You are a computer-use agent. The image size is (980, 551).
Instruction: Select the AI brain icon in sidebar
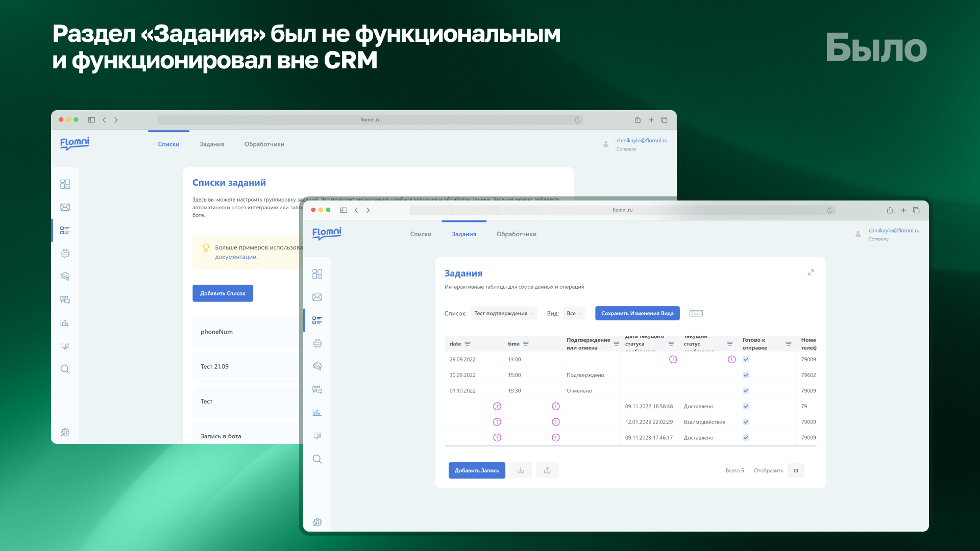(317, 366)
